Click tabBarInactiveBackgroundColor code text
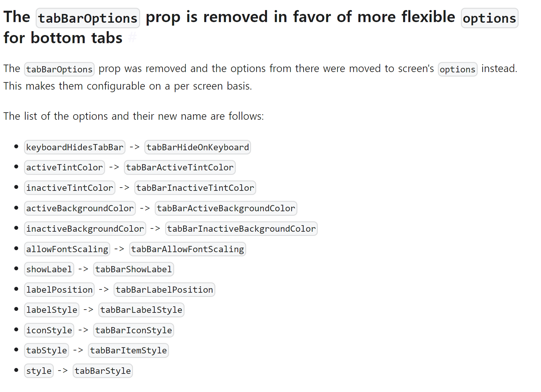Image resolution: width=541 pixels, height=392 pixels. (x=241, y=229)
